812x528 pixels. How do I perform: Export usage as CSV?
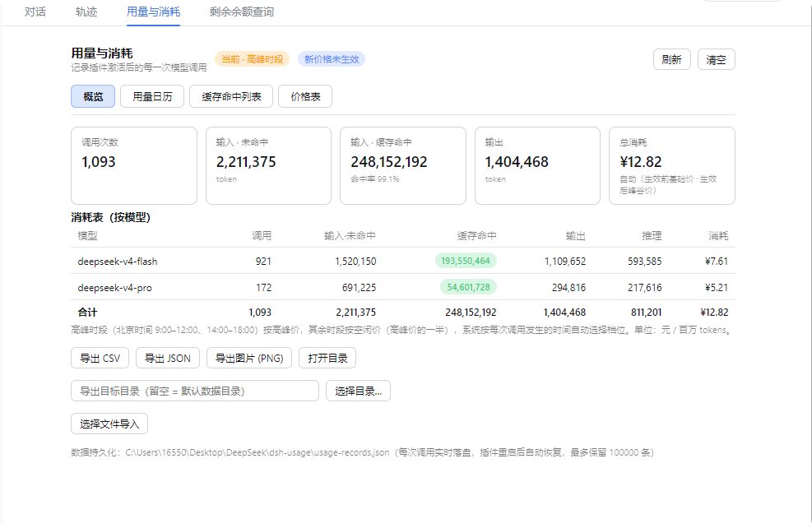pos(100,359)
